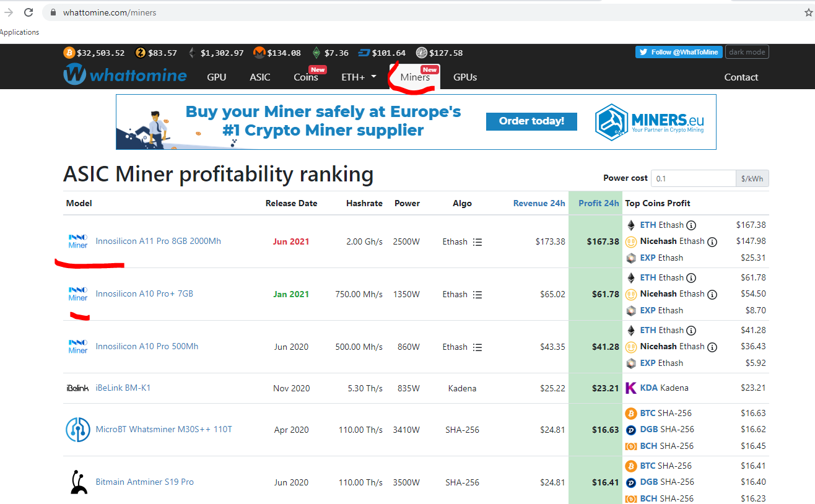The image size is (815, 504).
Task: Click the Bitcoin price icon in the ticker bar
Action: (x=69, y=53)
